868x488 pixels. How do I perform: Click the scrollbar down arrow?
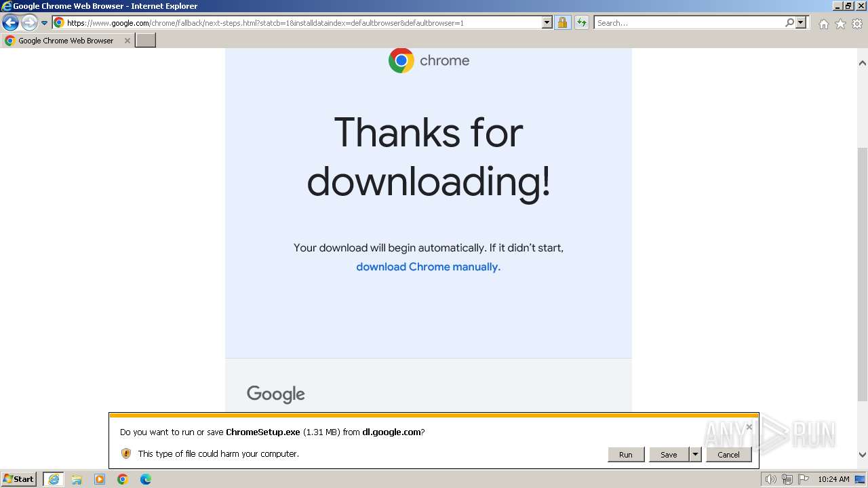[863, 455]
